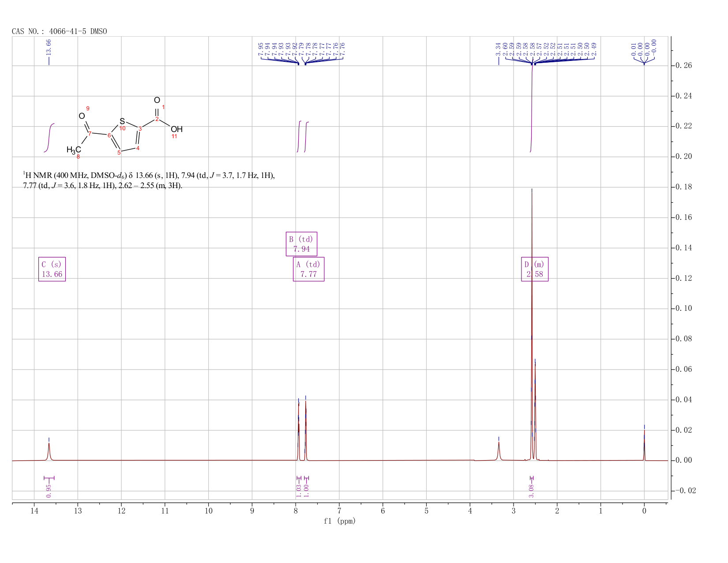
Task: Click atom number 11 label under OH
Action: point(174,136)
